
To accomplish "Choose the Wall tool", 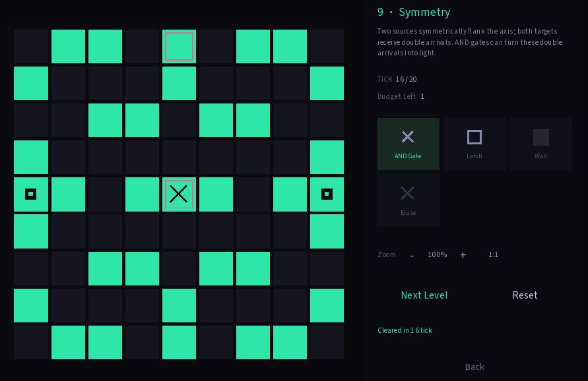I will [x=540, y=144].
